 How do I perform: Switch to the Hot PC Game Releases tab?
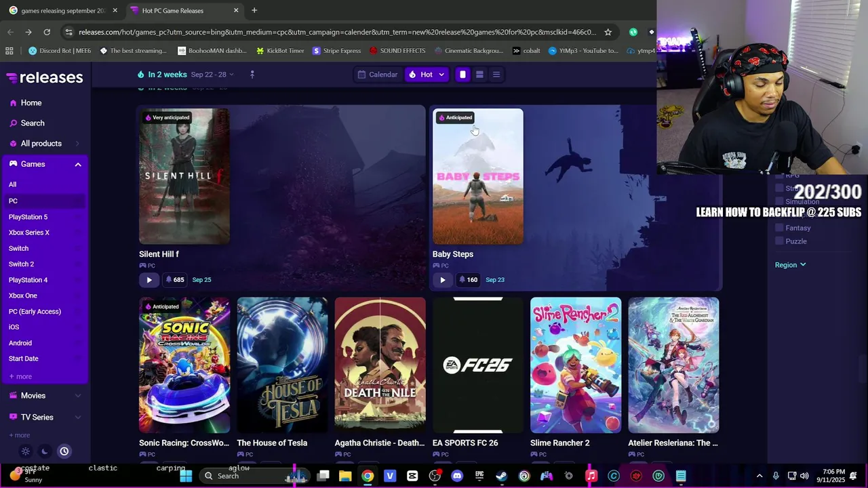pyautogui.click(x=183, y=11)
